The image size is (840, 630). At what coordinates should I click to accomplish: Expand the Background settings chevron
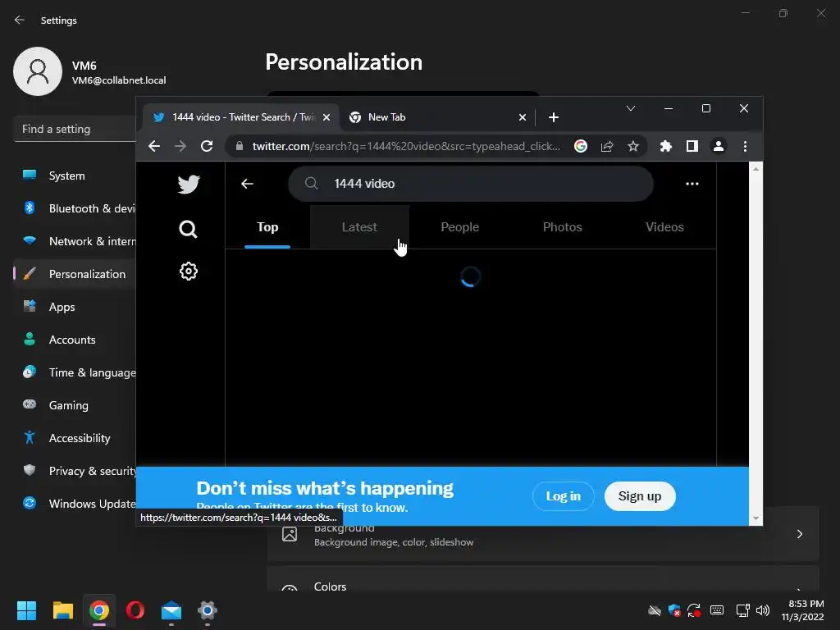(x=799, y=534)
